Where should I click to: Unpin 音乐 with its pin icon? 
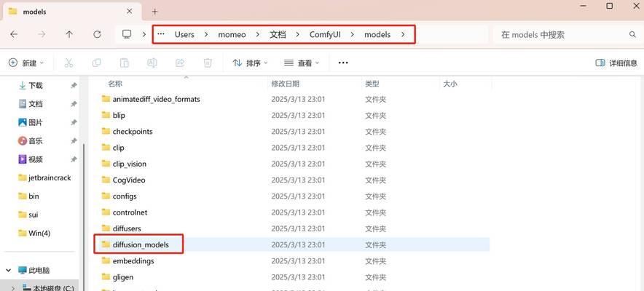(x=74, y=141)
